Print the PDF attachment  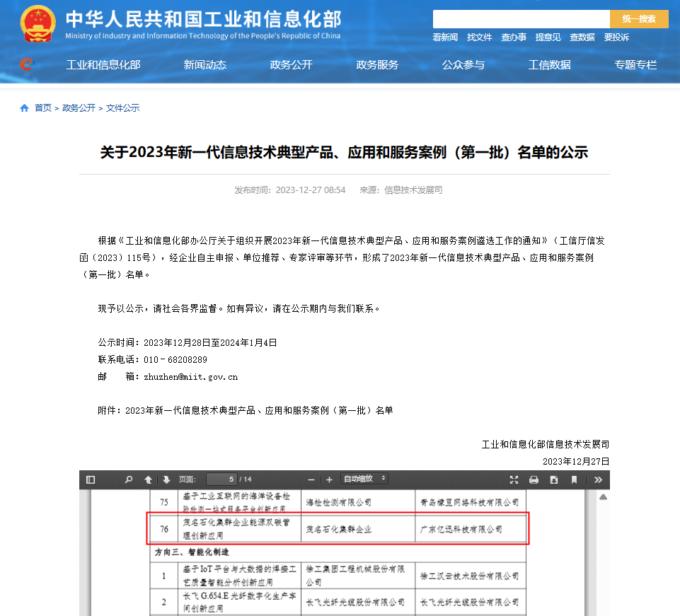(534, 480)
